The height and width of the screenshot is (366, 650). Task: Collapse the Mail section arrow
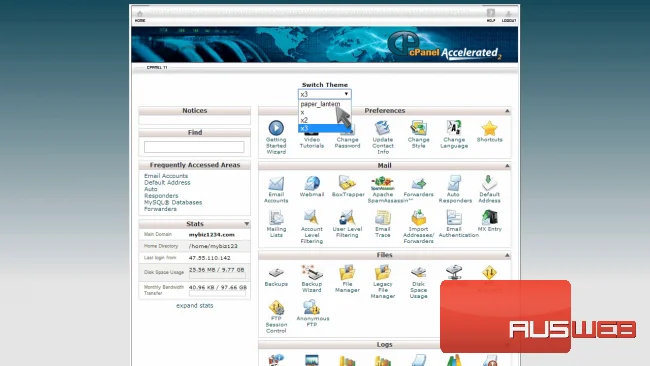(507, 165)
